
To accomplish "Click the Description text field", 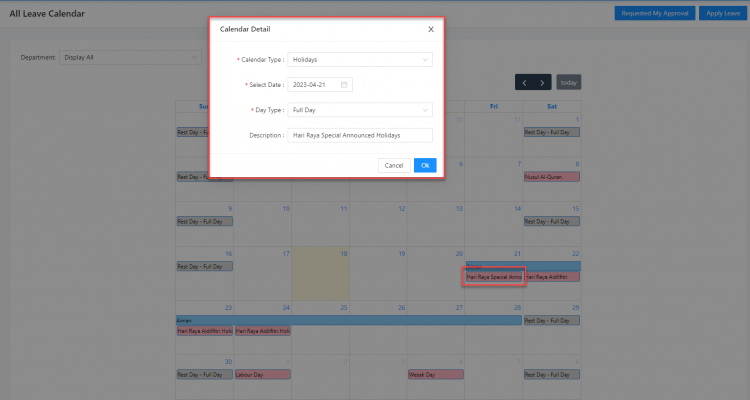I will (x=359, y=134).
